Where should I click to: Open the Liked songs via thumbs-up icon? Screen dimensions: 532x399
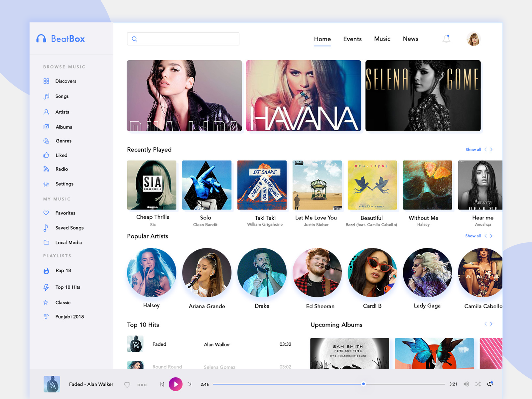46,155
